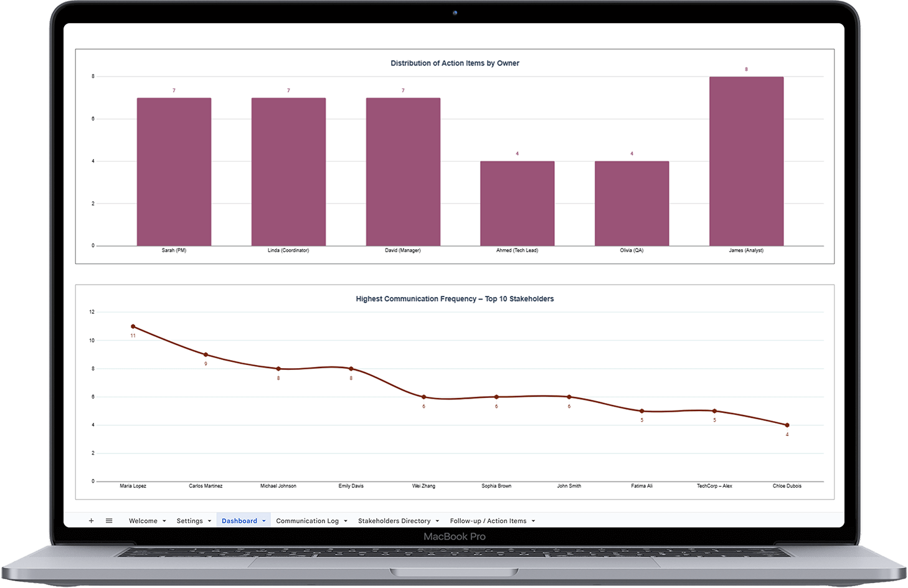Switch to the Settings sheet tab
The height and width of the screenshot is (588, 908).
tap(189, 521)
